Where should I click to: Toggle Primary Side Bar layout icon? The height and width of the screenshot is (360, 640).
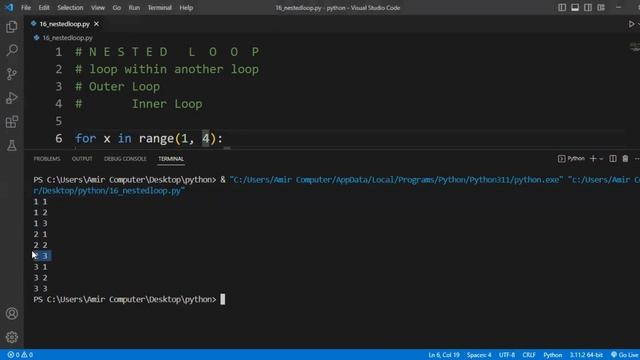click(x=562, y=7)
